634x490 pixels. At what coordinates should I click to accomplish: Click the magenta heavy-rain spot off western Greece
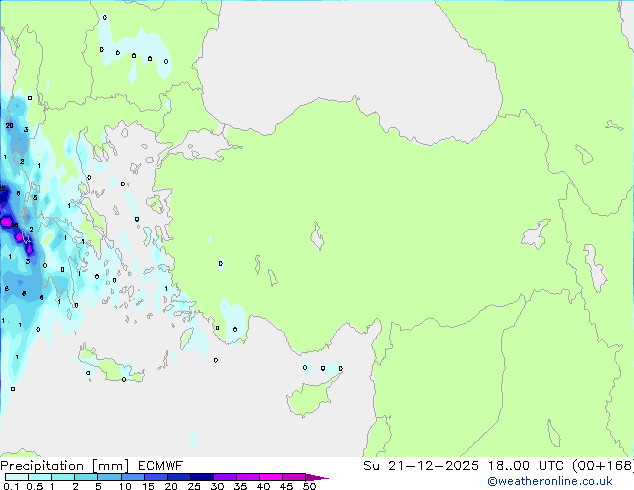(6, 220)
